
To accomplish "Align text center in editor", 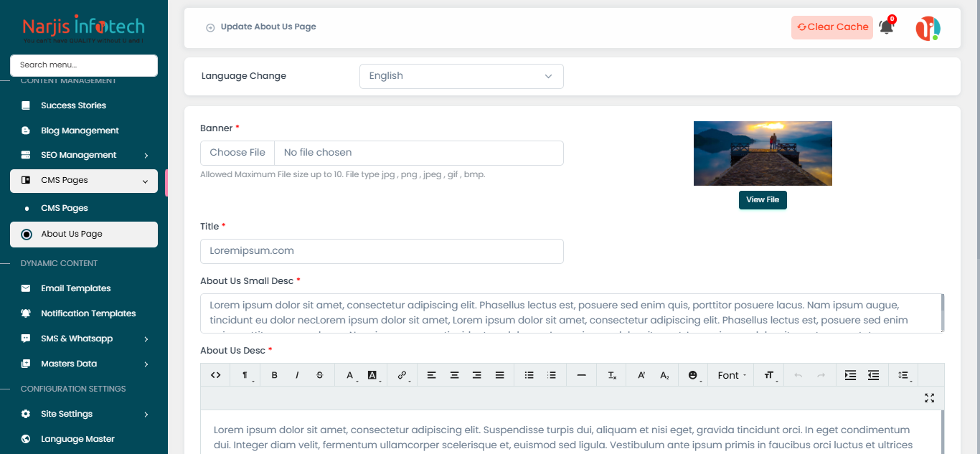I will (454, 375).
